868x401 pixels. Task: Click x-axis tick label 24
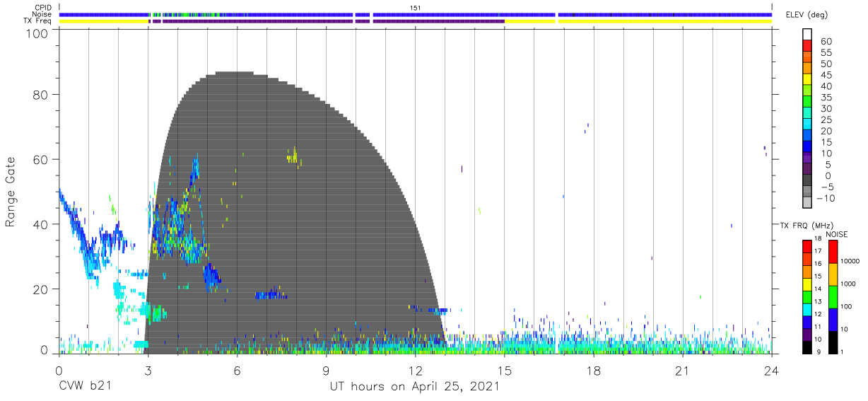pos(772,371)
